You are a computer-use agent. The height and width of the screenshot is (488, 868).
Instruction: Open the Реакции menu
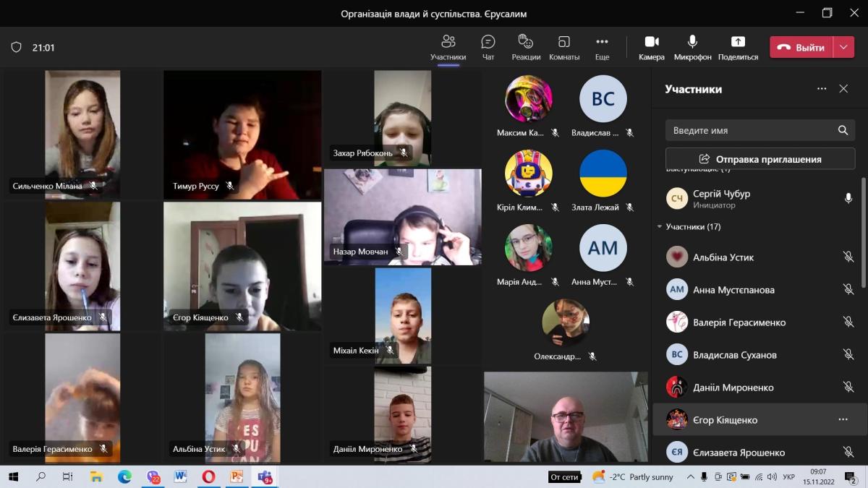[526, 48]
